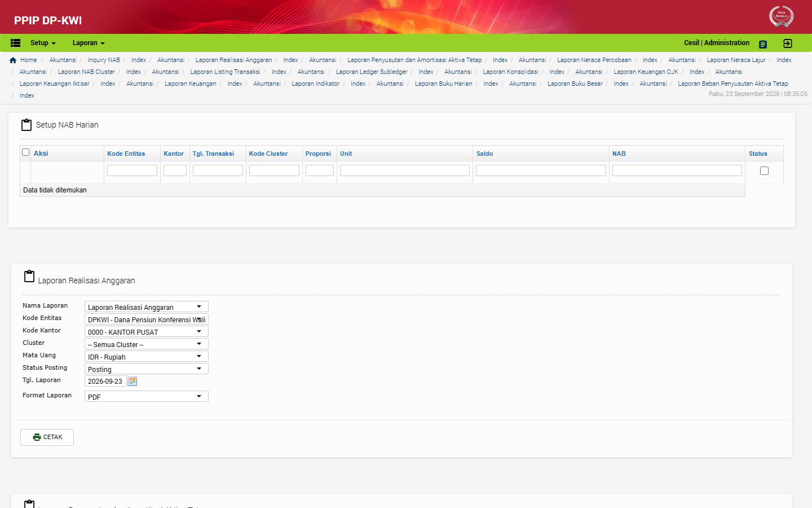Sort table by Proporsi column header
812x508 pixels.
pos(318,154)
